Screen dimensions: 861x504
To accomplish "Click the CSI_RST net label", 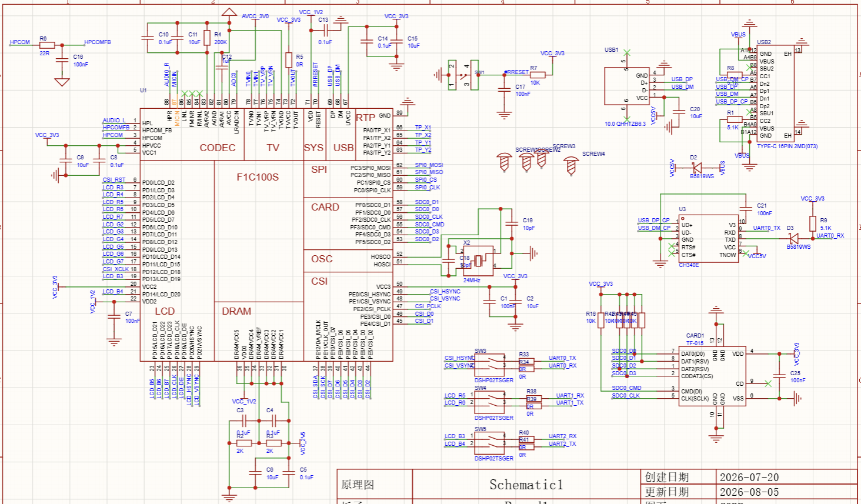I will point(114,180).
